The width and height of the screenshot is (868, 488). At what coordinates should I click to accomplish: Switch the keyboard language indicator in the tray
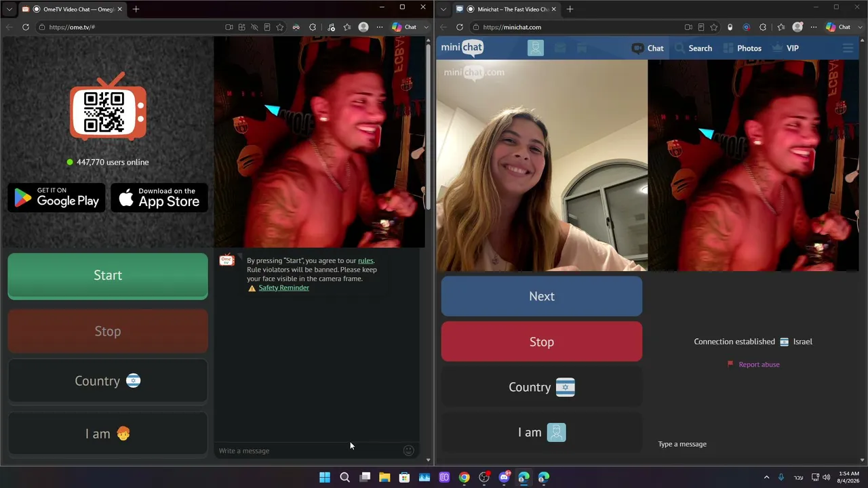pos(799,477)
